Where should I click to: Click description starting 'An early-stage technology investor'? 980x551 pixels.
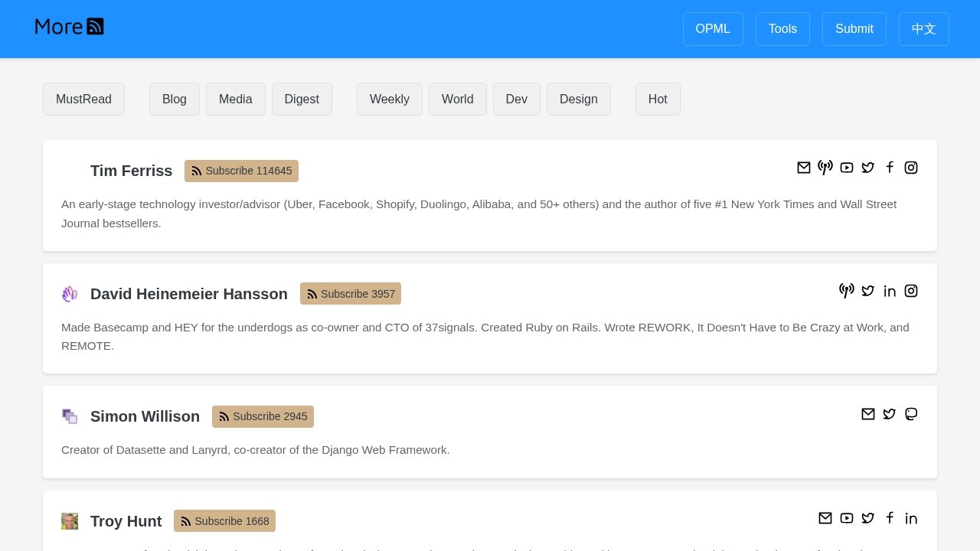point(490,214)
